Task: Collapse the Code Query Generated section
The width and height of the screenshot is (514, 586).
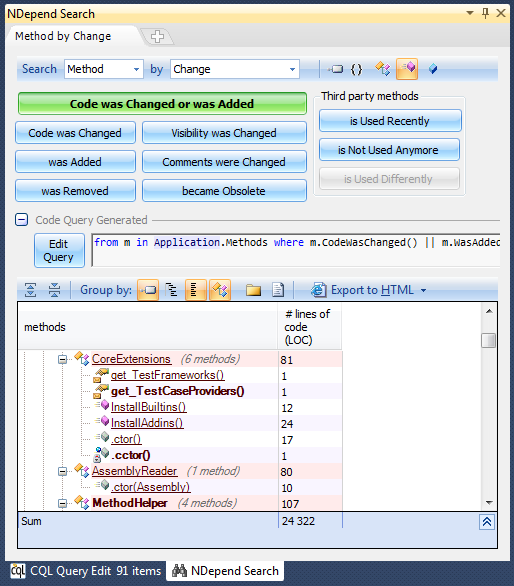Action: [22, 219]
